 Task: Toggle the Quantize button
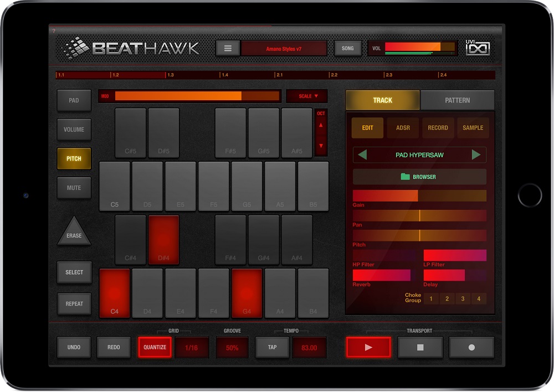155,347
